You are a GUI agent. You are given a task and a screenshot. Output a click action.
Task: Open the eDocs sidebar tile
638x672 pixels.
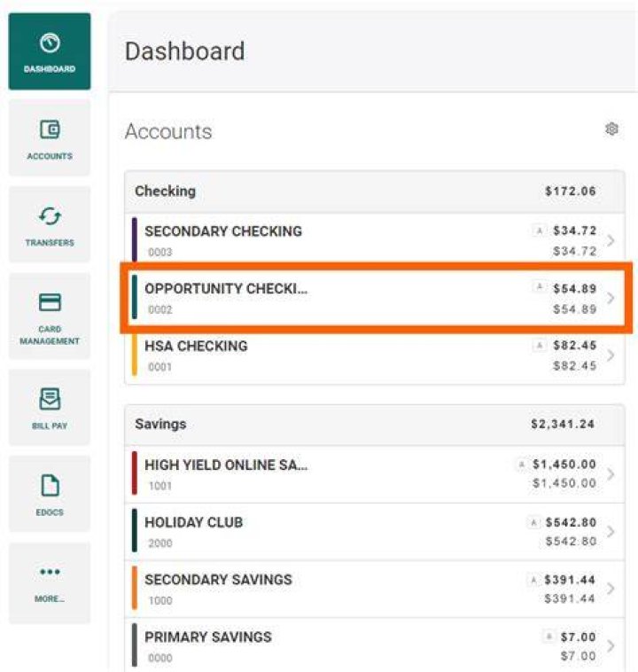tap(50, 494)
